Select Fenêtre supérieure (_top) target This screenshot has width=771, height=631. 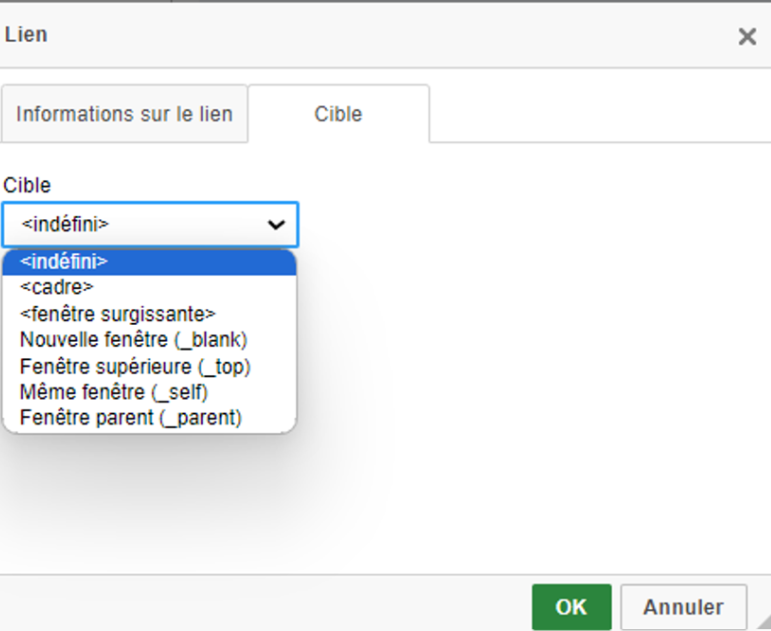pos(135,366)
